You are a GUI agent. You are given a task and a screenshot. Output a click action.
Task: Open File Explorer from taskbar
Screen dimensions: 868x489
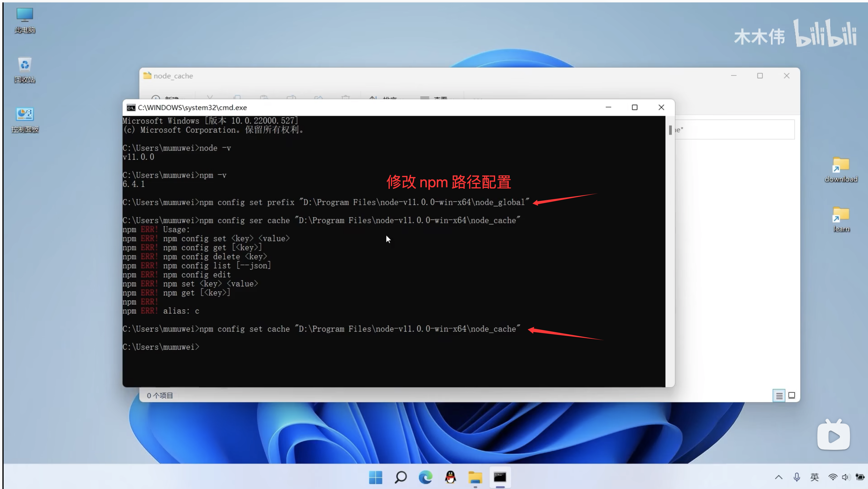coord(475,477)
